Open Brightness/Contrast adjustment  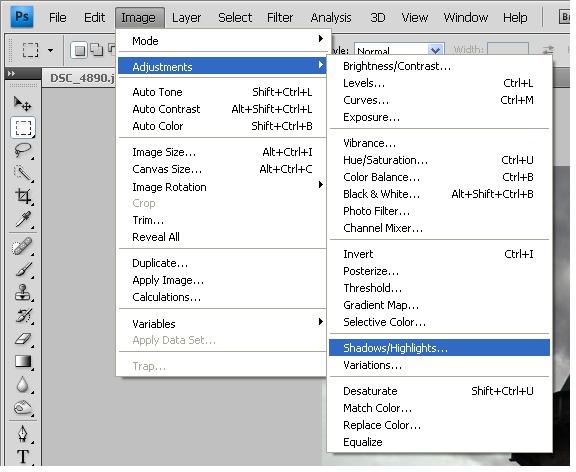coord(439,66)
